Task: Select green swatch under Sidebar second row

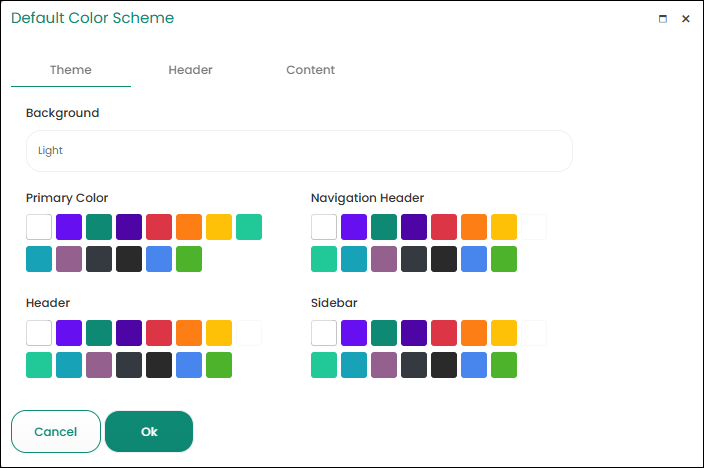Action: coord(504,365)
